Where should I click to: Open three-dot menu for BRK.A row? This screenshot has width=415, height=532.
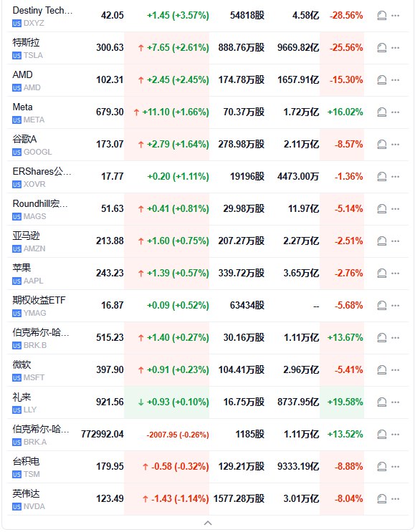(x=396, y=435)
